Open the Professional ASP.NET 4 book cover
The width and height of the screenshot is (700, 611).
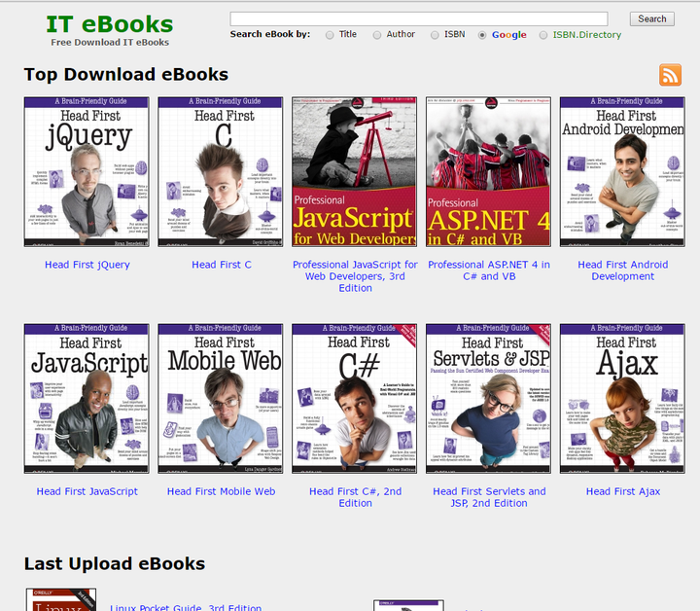click(488, 171)
